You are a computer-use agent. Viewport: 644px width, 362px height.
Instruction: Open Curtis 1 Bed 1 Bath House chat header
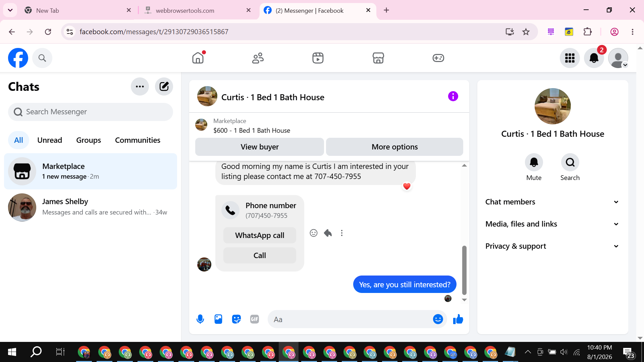click(273, 97)
